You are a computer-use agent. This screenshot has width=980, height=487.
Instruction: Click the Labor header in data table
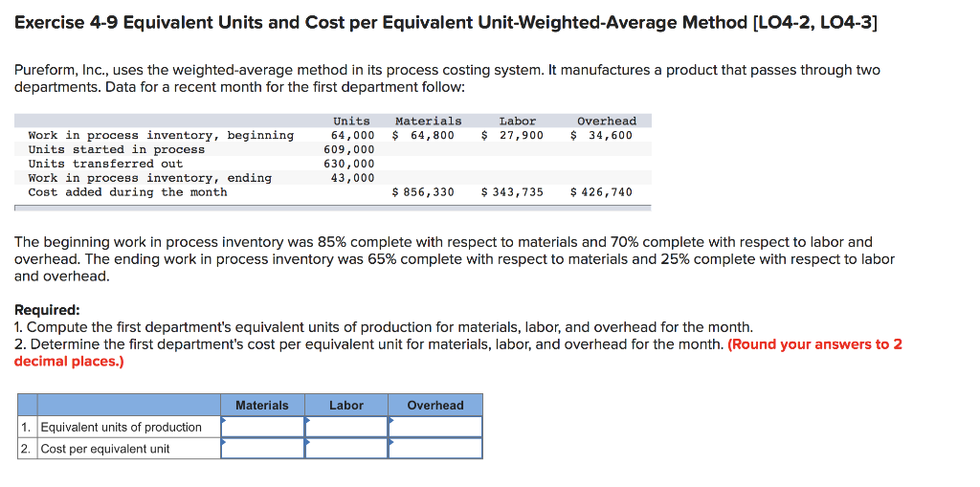518,121
